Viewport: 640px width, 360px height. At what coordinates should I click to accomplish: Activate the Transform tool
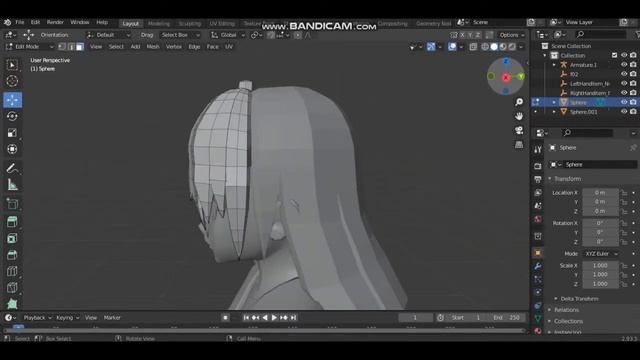pos(12,149)
